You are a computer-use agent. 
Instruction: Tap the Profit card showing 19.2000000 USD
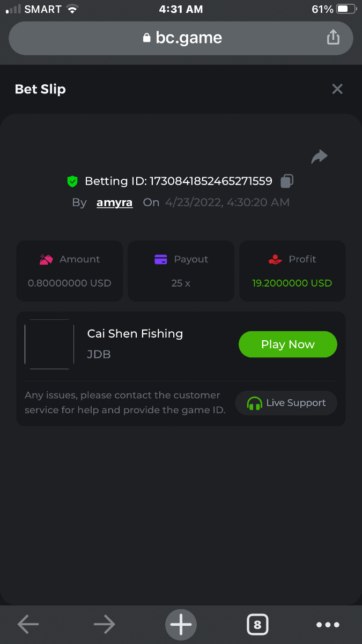point(292,271)
